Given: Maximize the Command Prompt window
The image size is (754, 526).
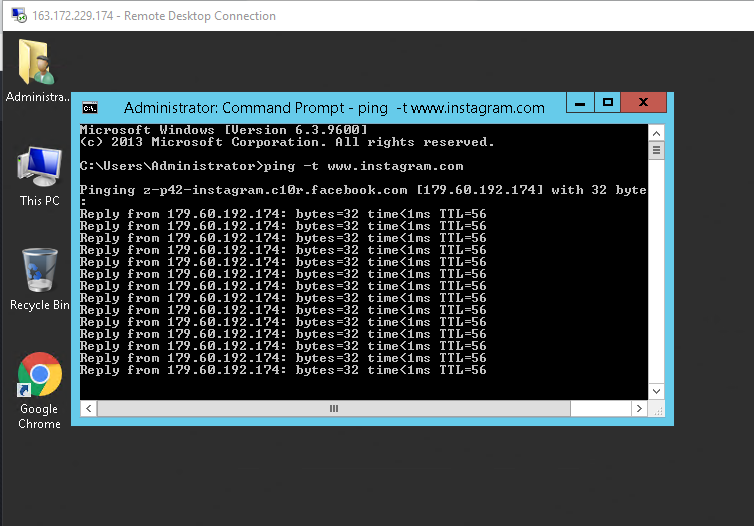Looking at the screenshot, I should point(607,103).
